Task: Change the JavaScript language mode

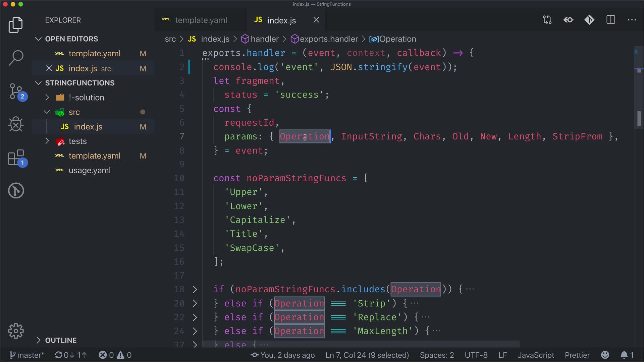Action: pos(536,355)
